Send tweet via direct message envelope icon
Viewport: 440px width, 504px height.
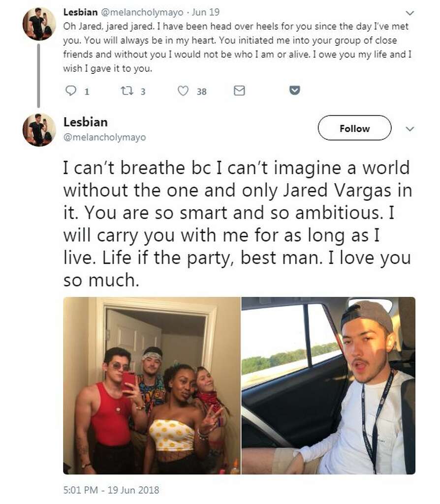pyautogui.click(x=239, y=91)
